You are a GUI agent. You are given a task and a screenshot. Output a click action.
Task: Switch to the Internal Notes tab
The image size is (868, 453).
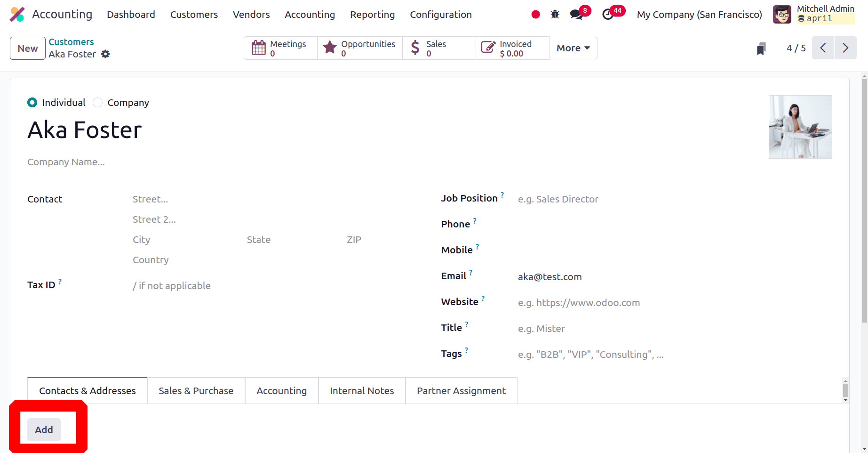[362, 391]
